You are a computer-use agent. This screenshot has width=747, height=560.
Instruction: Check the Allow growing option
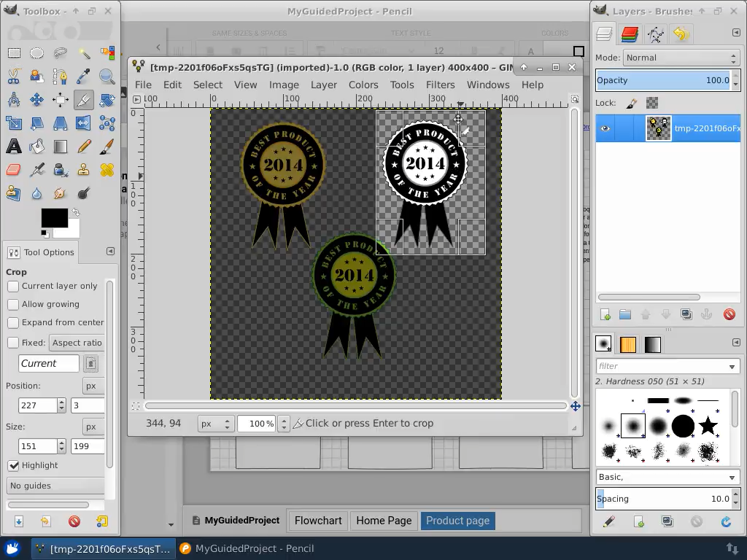click(x=13, y=304)
